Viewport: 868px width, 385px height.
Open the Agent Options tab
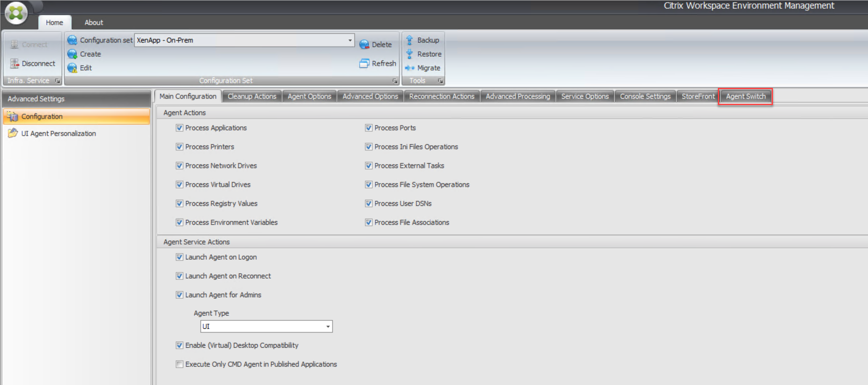310,96
